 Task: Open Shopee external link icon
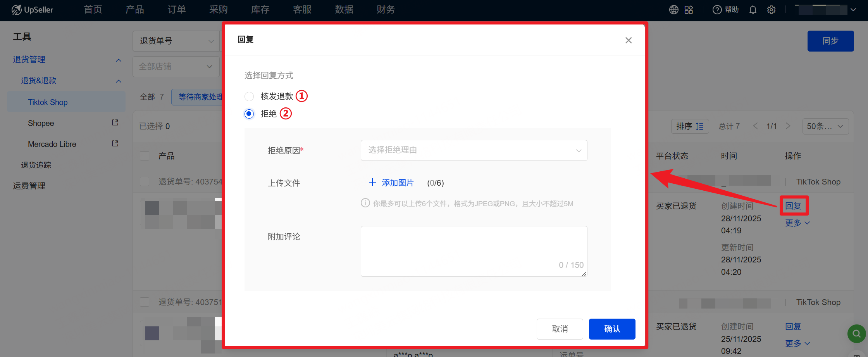click(x=115, y=122)
